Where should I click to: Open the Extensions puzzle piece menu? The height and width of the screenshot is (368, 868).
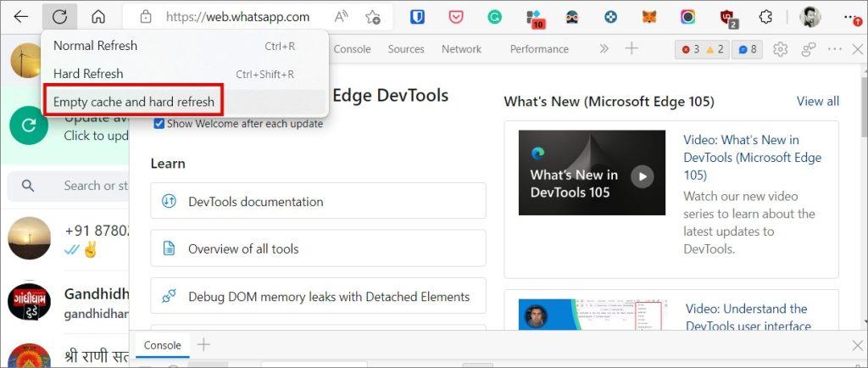coord(765,17)
